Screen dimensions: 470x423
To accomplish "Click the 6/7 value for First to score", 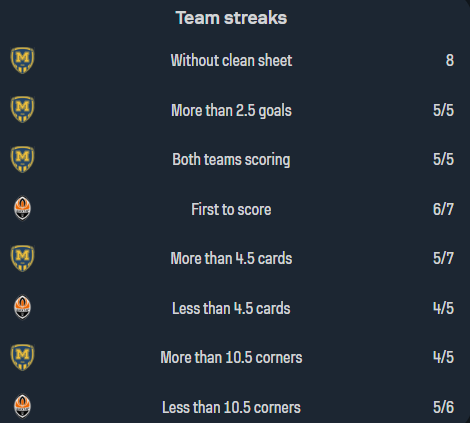I will point(443,209).
